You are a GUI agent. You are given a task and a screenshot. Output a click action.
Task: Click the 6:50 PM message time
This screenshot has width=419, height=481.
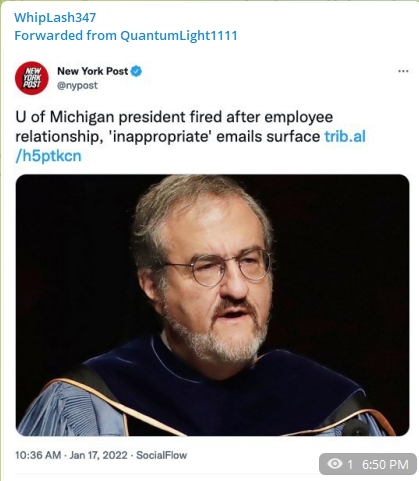(385, 464)
